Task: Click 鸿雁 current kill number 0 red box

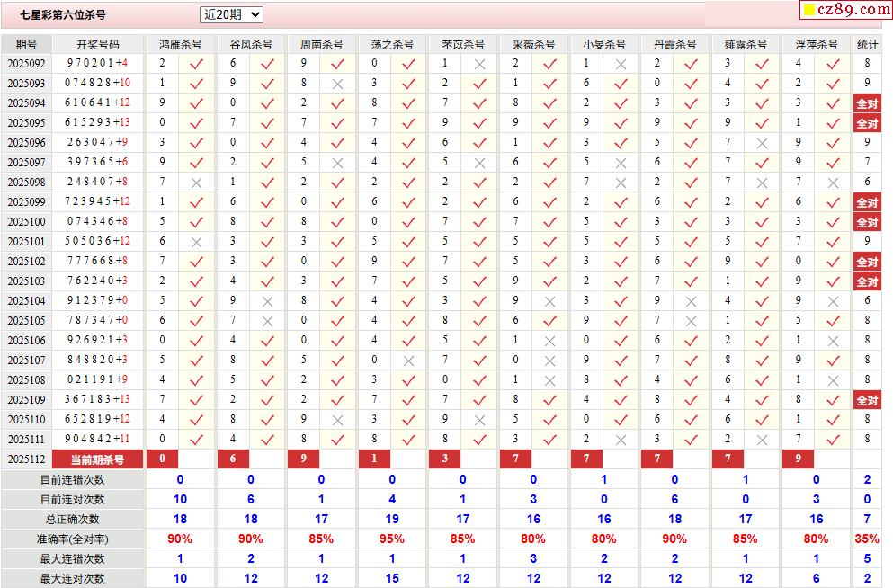Action: (162, 459)
